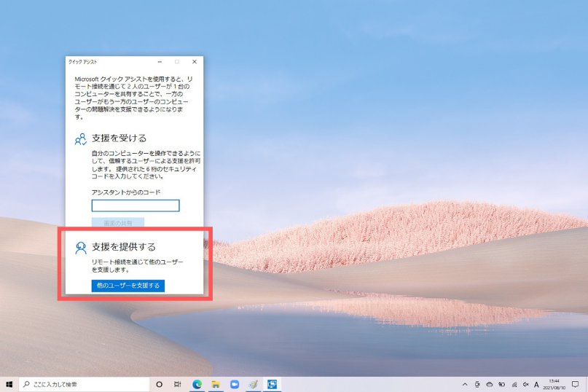Toggle the IME input mode A indicator
Screen dimensions: 588x392
(536, 385)
